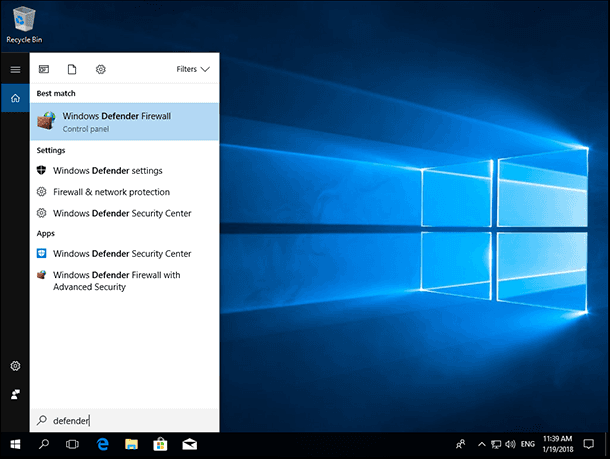
Task: Click the search box containing defender
Action: [x=124, y=420]
